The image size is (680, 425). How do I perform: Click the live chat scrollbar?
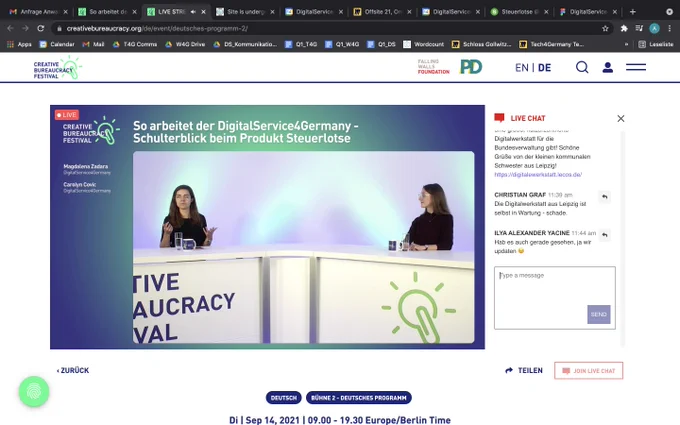(x=623, y=239)
